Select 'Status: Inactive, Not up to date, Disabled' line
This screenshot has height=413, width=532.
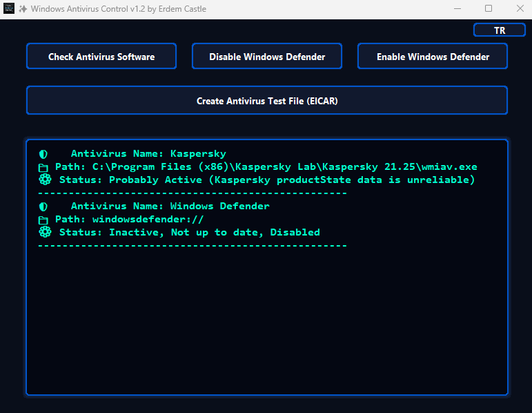[x=190, y=232]
